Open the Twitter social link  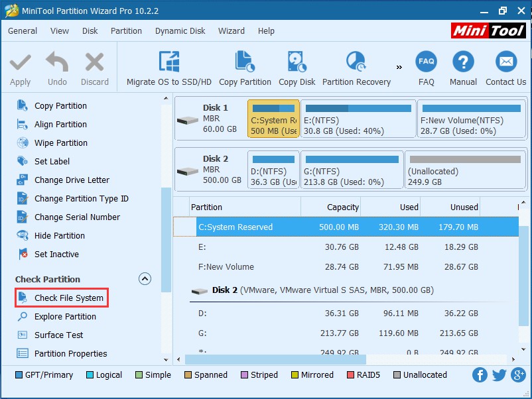coord(499,375)
